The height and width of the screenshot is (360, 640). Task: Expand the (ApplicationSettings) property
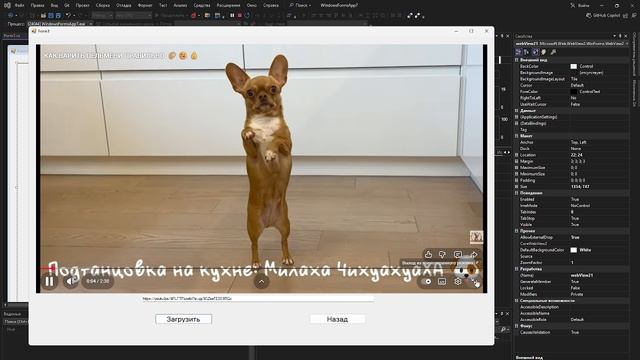[517, 117]
